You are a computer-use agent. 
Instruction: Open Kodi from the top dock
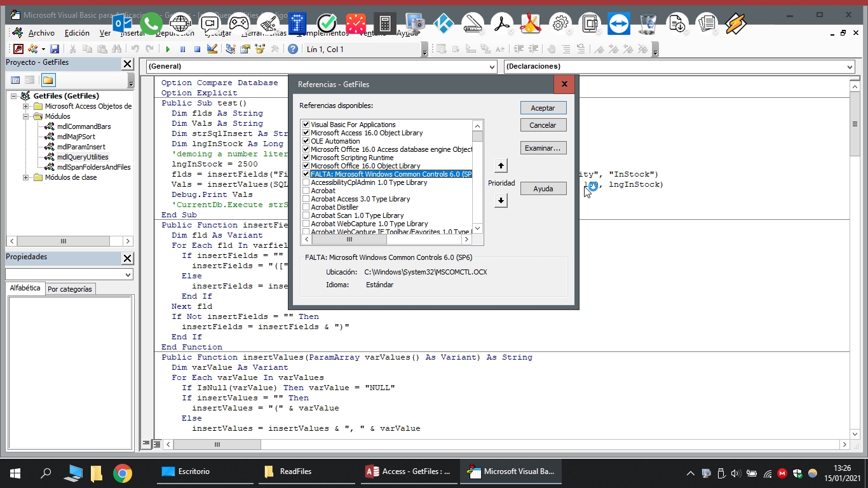443,24
